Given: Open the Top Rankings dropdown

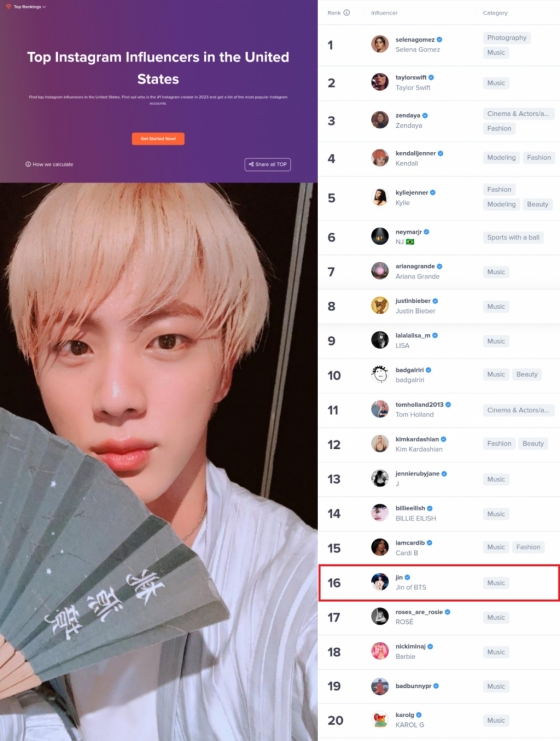Looking at the screenshot, I should coord(26,7).
